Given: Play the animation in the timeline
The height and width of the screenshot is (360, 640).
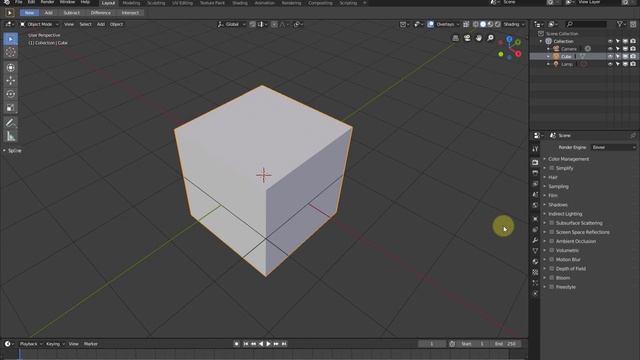Looking at the screenshot, I should pos(268,344).
